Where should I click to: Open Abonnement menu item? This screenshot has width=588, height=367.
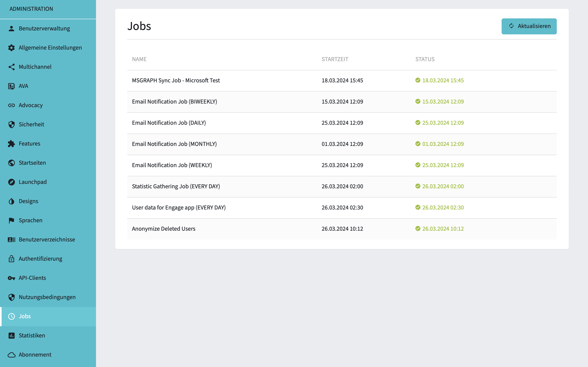[48, 355]
